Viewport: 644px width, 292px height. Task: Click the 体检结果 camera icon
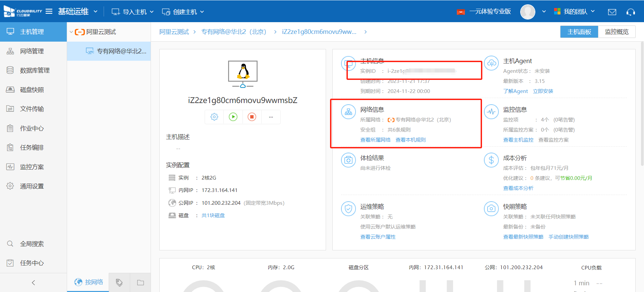pos(348,160)
